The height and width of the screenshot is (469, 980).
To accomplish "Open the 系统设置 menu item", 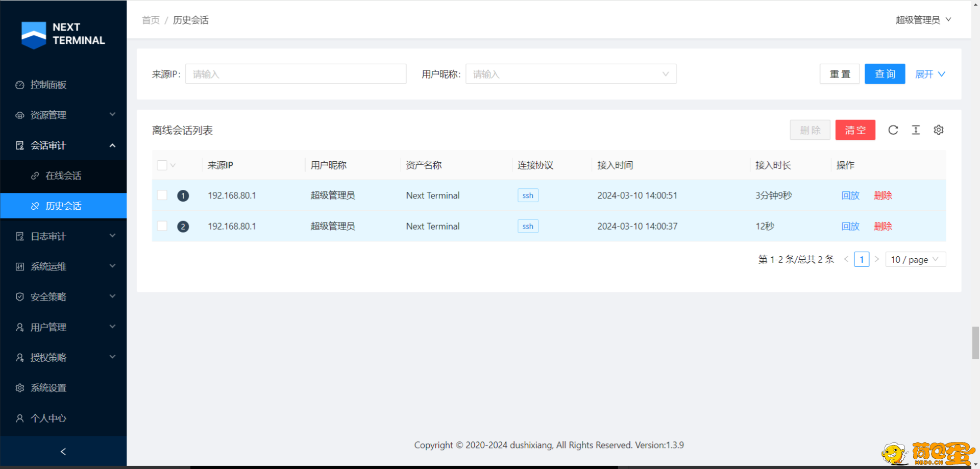I will pyautogui.click(x=63, y=388).
